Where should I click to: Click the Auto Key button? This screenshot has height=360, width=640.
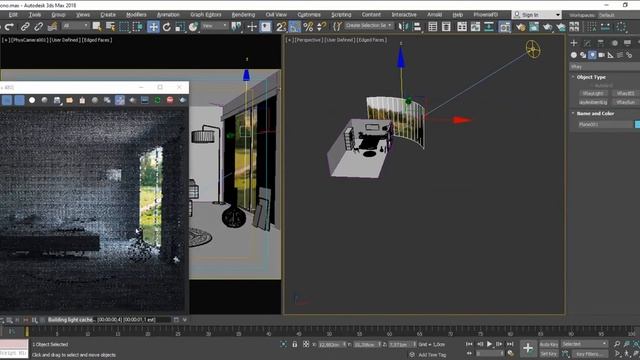(x=549, y=344)
